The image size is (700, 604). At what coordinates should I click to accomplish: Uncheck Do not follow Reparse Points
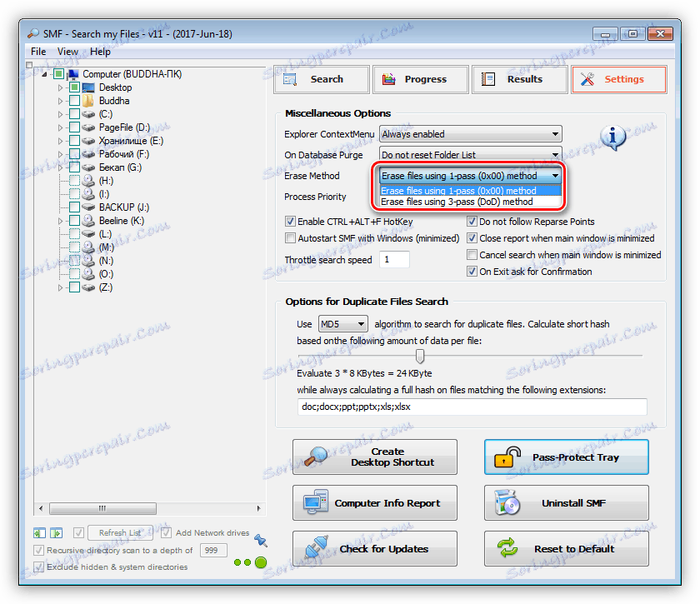point(472,222)
